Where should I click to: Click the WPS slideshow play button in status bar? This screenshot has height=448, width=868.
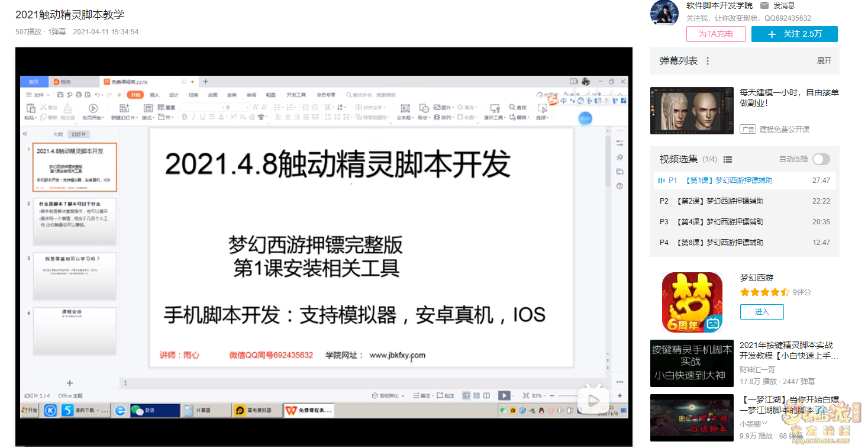point(504,395)
